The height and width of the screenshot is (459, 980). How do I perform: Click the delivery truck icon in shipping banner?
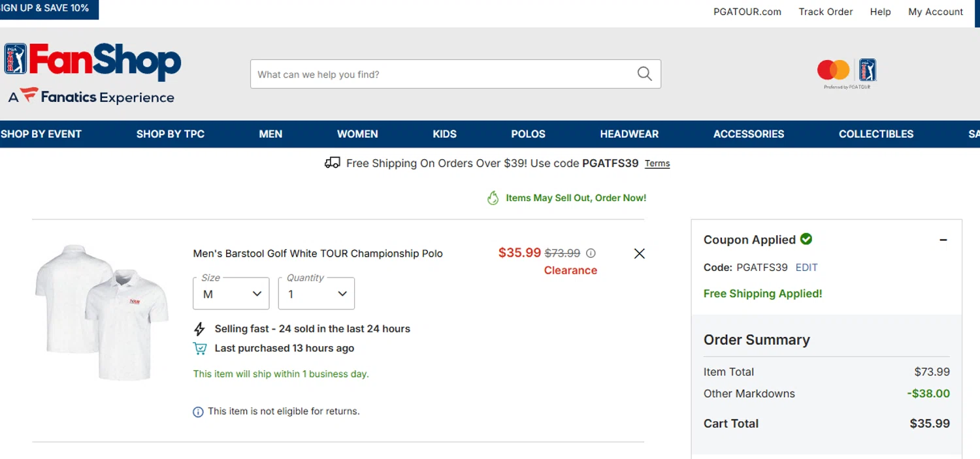click(333, 163)
